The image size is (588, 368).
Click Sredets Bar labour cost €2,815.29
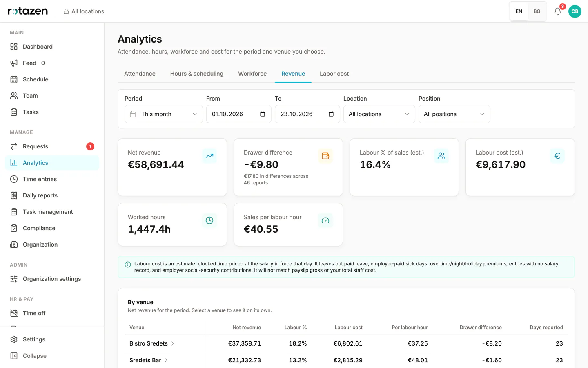coord(348,360)
